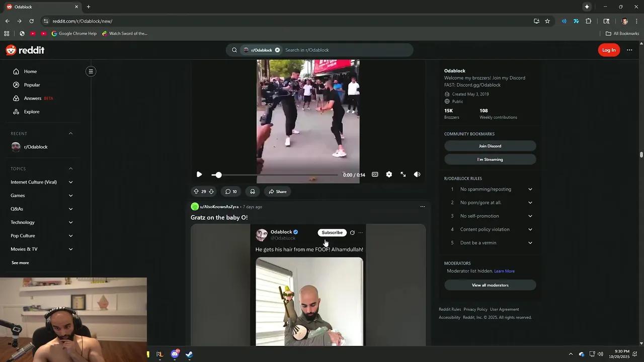The image size is (644, 362).
Task: Downvote the video post
Action: tap(211, 192)
